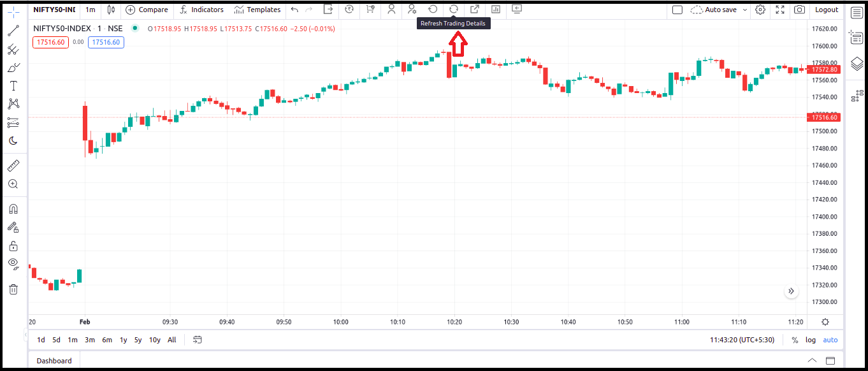This screenshot has height=371, width=868.
Task: Open the chart patterns tool
Action: pyautogui.click(x=13, y=104)
